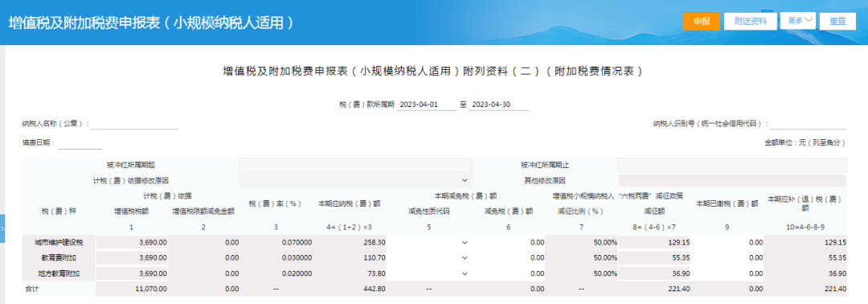Click the 55.35 减征额 cell
This screenshot has height=304, width=868.
pos(655,258)
